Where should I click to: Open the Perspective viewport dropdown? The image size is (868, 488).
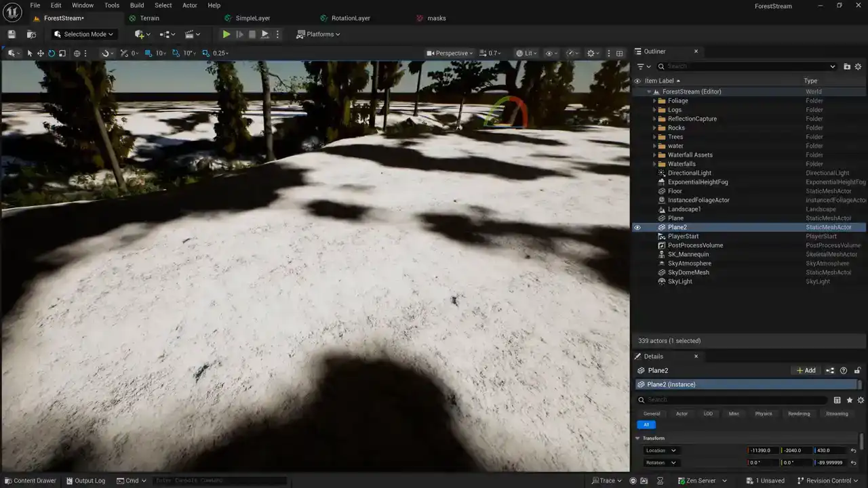click(x=450, y=53)
